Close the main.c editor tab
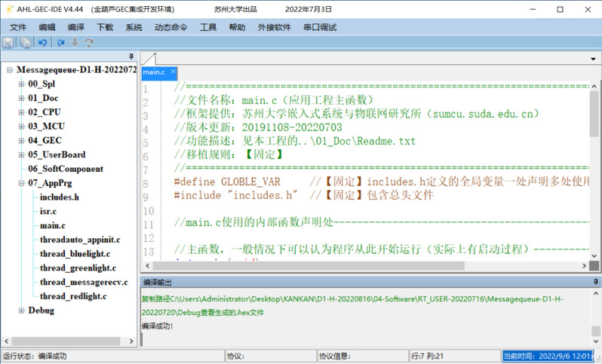The image size is (602, 364). (x=173, y=72)
